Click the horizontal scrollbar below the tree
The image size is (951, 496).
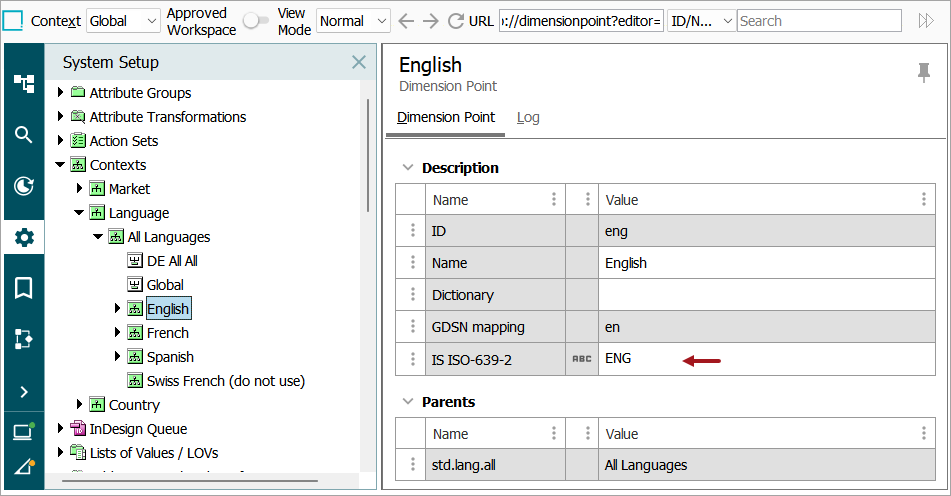190,481
